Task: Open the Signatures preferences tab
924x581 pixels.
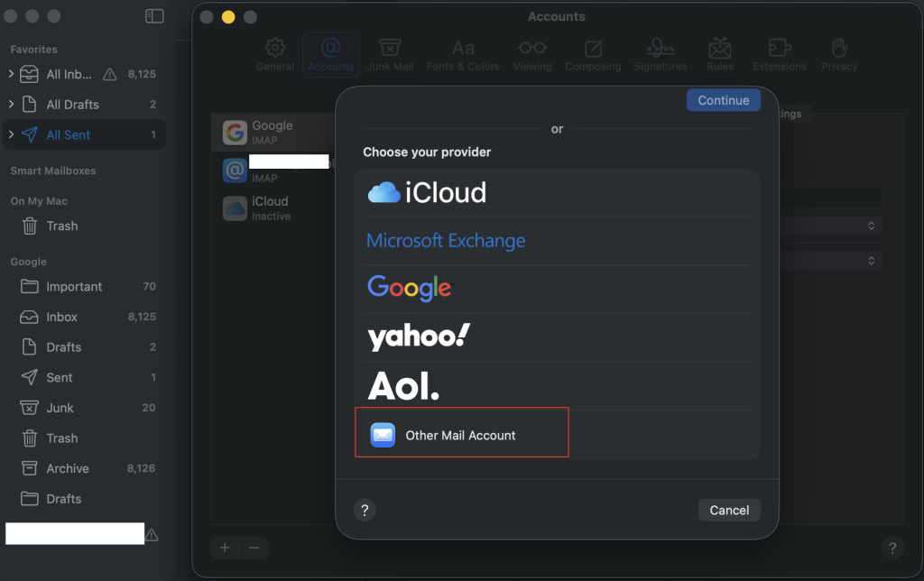Action: coord(660,55)
